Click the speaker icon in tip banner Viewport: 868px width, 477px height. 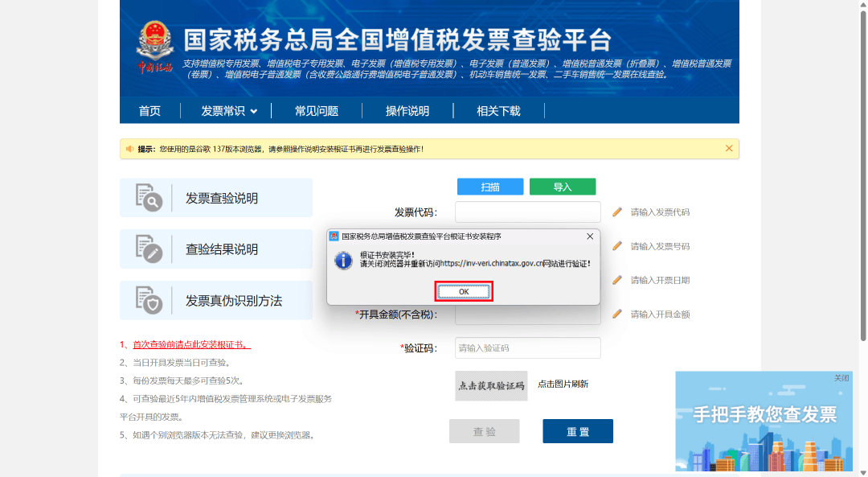129,149
